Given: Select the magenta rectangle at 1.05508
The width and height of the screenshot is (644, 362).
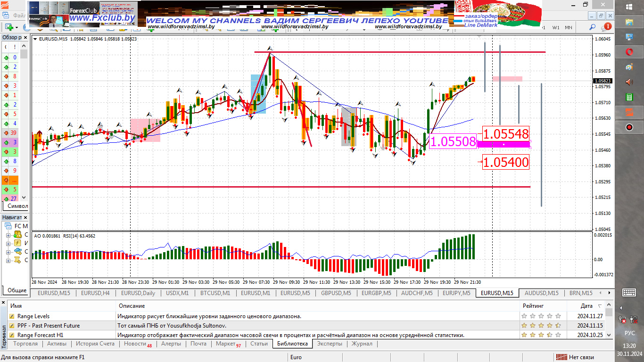Looking at the screenshot, I should [504, 144].
